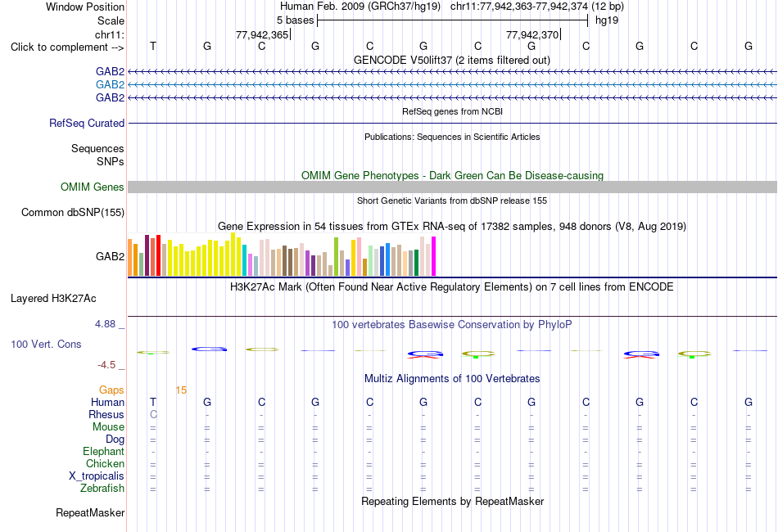Click the 100 Vert. Cons track label
The width and height of the screenshot is (778, 532).
pos(46,344)
